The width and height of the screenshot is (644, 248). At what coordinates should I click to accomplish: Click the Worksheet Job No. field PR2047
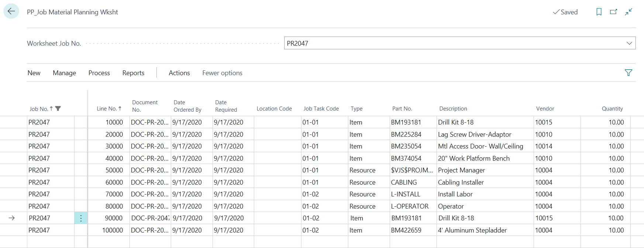(x=454, y=43)
